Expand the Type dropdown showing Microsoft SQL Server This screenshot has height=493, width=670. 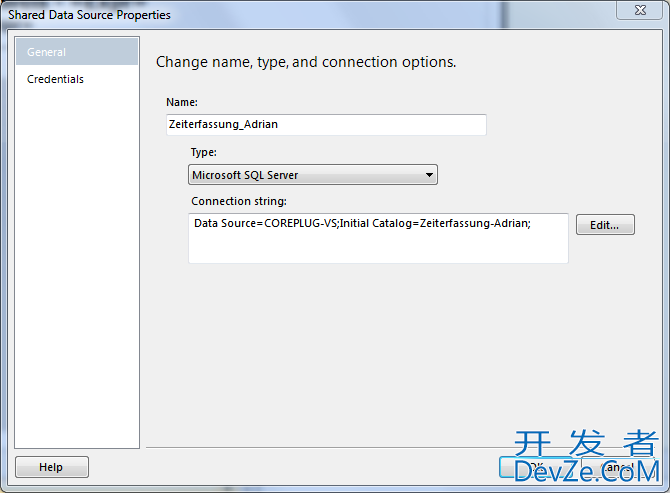point(313,175)
